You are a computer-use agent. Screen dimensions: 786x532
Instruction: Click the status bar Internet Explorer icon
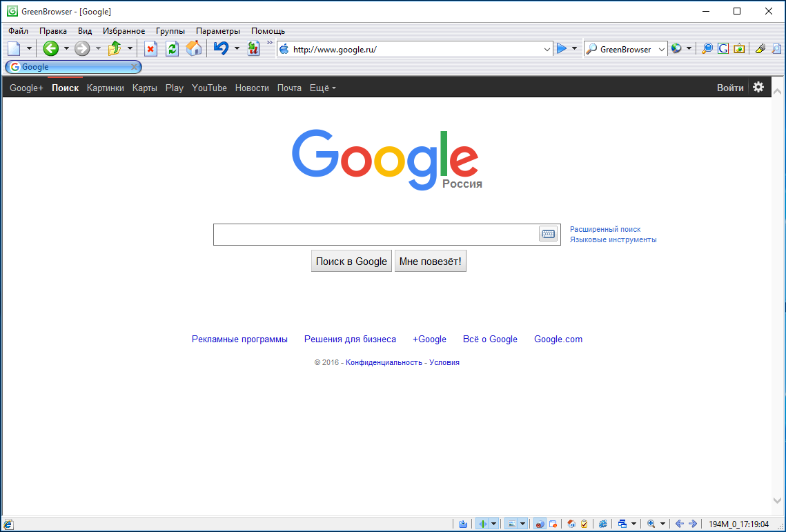tap(603, 524)
